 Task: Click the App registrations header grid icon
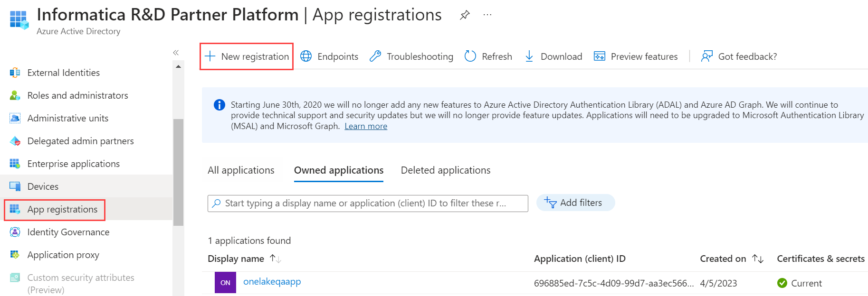[19, 20]
